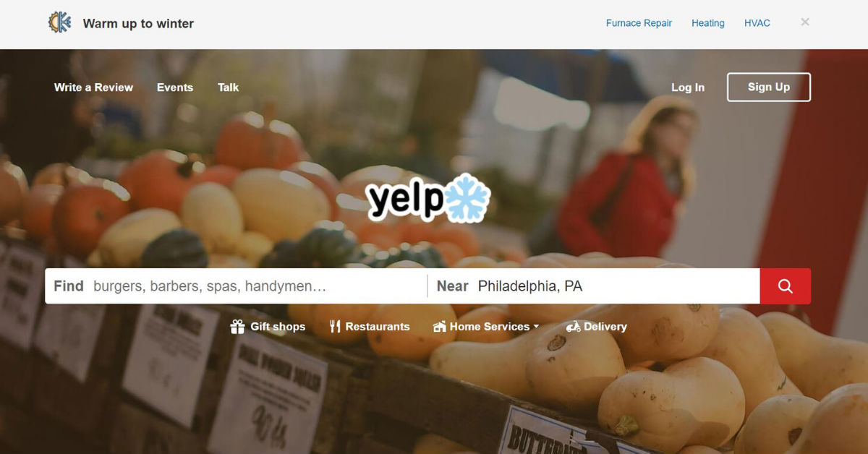This screenshot has height=454, width=868.
Task: Click the fork and knife Restaurants icon
Action: [334, 327]
